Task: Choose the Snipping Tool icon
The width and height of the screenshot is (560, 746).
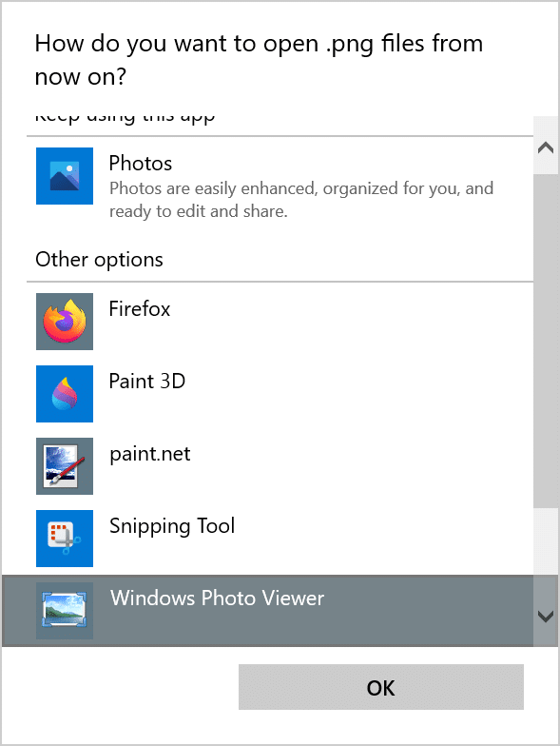Action: coord(65,539)
